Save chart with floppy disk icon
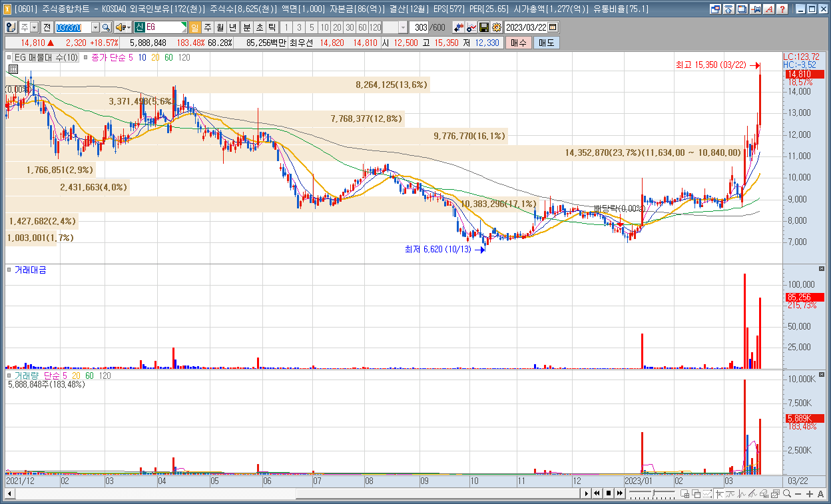Image resolution: width=831 pixels, height=504 pixels. point(484,27)
